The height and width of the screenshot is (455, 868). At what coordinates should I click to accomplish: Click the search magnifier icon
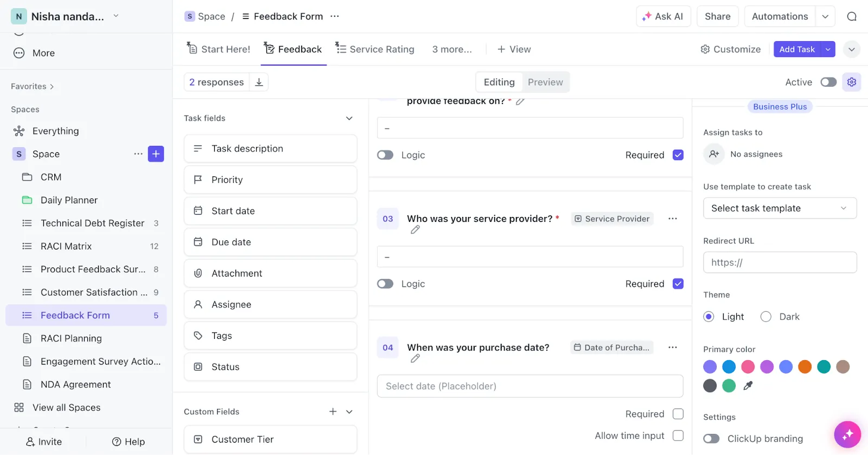coord(852,16)
